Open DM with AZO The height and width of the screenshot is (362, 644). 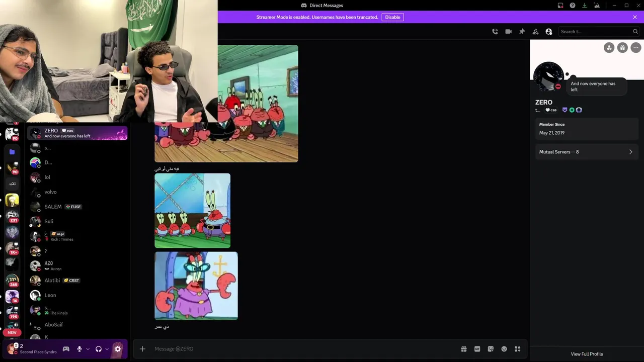77,265
